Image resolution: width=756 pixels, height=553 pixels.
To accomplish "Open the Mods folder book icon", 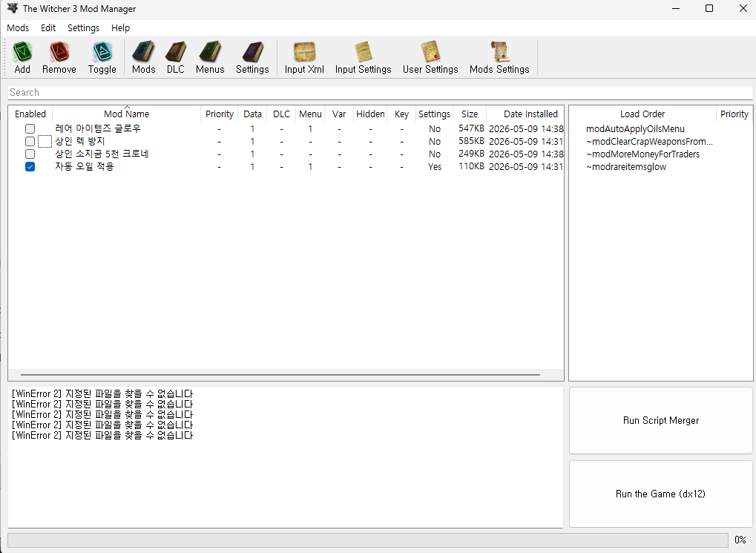I will [x=144, y=52].
